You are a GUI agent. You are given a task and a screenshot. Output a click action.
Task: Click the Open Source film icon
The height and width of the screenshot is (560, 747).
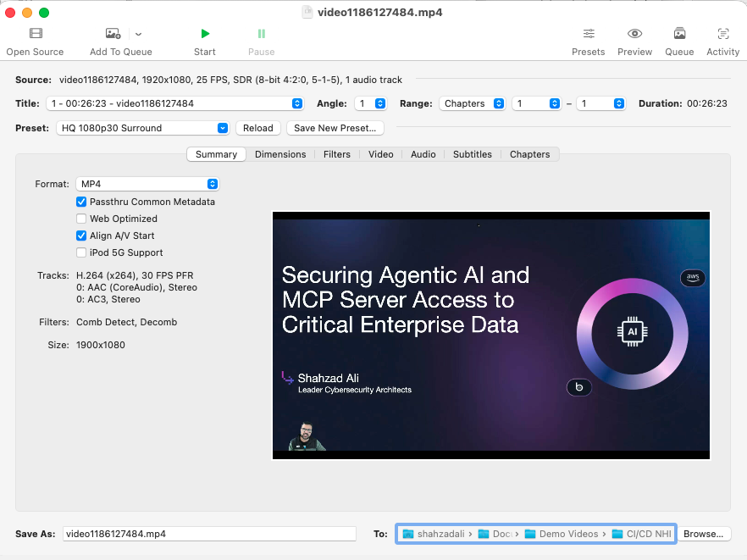36,34
